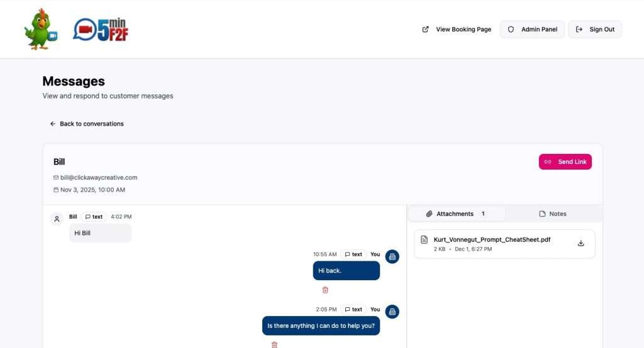Delete the "Hi back." message via trash icon
Viewport: 644px width, 348px height.
coord(325,290)
